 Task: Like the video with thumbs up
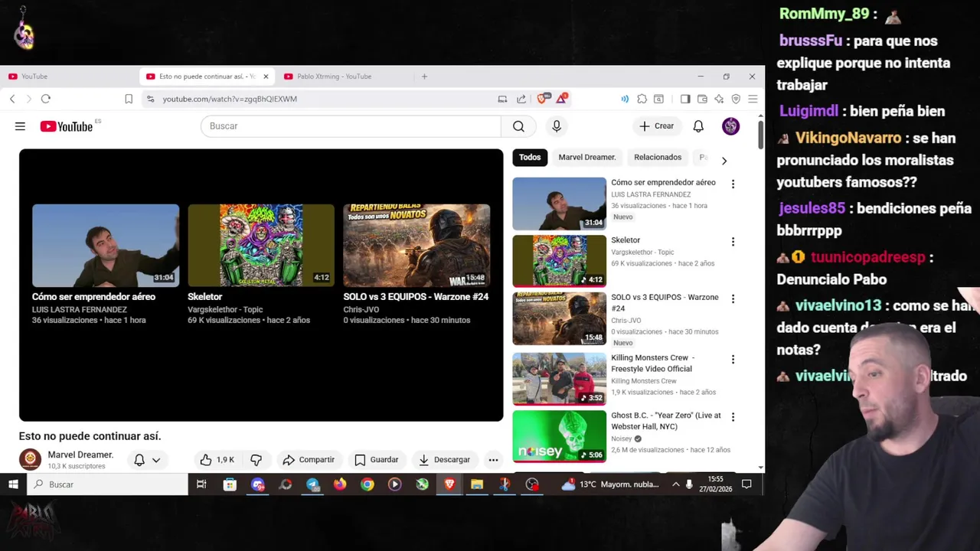coord(217,460)
